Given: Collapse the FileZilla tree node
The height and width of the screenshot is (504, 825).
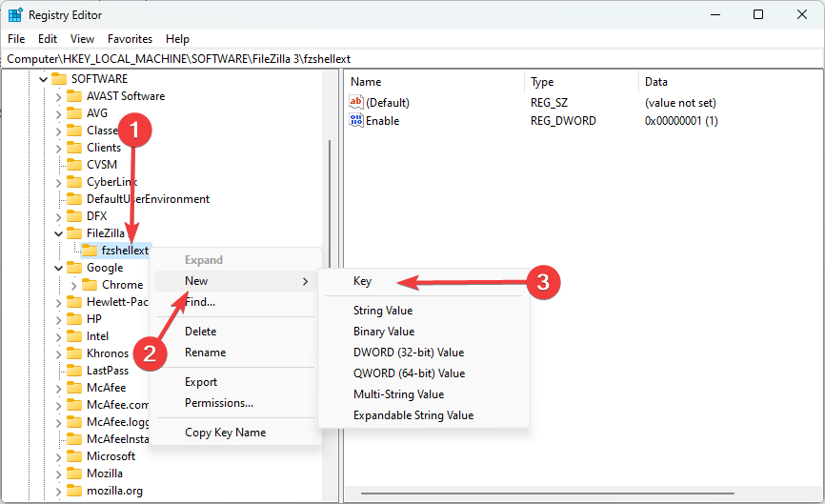Looking at the screenshot, I should (58, 233).
